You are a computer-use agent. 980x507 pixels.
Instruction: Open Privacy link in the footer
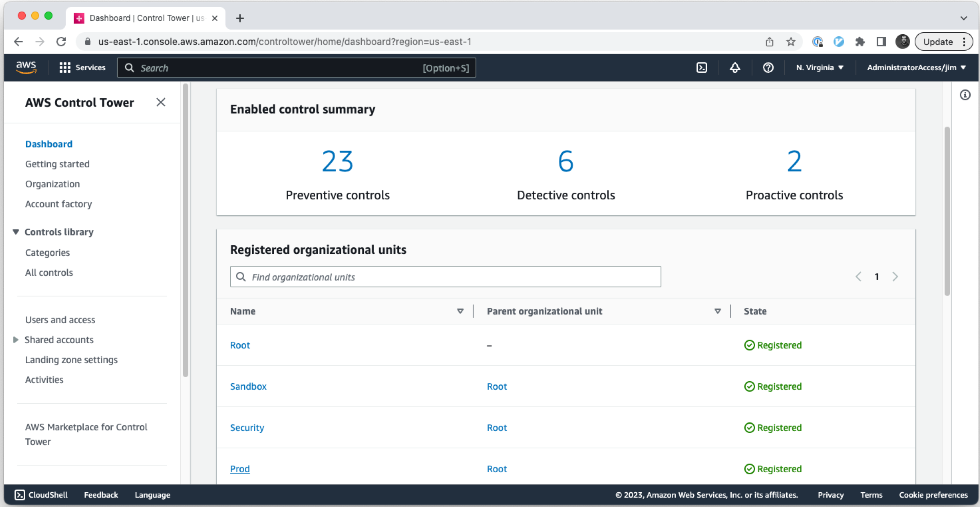831,495
